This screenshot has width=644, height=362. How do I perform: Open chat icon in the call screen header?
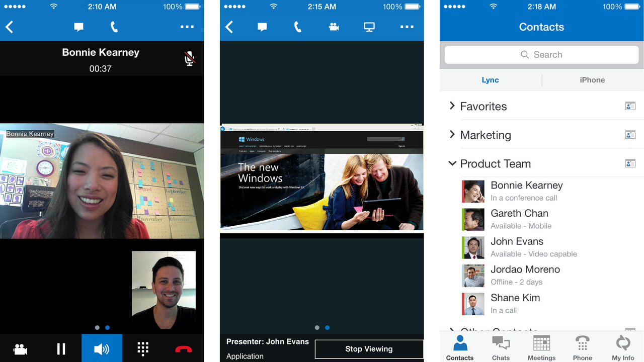pos(78,27)
